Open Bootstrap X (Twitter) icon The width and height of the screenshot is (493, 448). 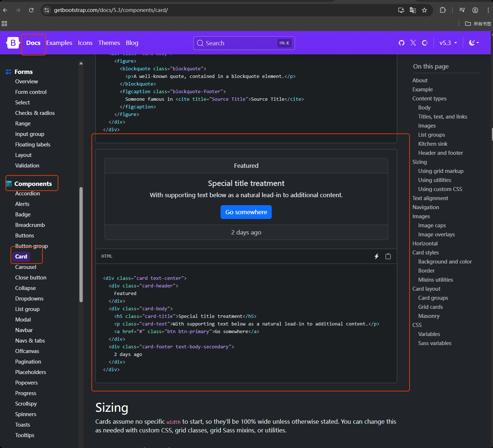click(x=413, y=43)
